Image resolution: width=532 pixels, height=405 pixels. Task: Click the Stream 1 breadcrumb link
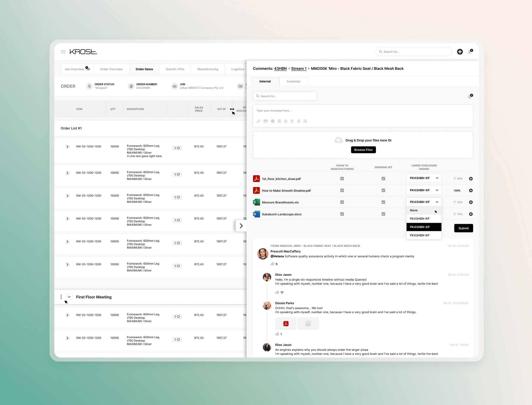(299, 68)
